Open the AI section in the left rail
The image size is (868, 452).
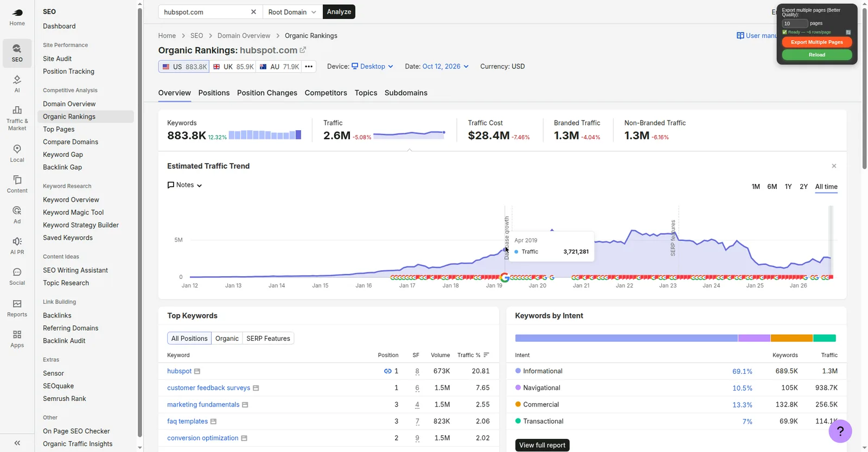17,84
